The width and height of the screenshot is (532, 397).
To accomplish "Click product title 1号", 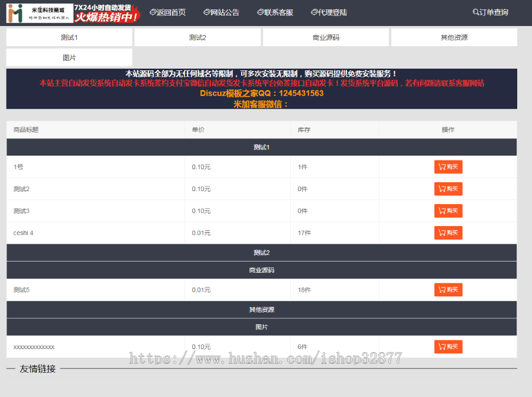I will pyautogui.click(x=18, y=167).
